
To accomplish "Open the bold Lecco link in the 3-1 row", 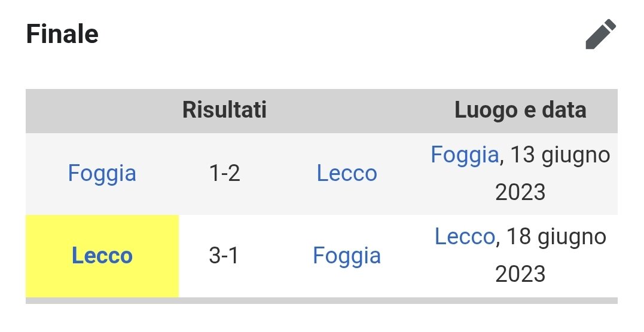I will pos(102,256).
